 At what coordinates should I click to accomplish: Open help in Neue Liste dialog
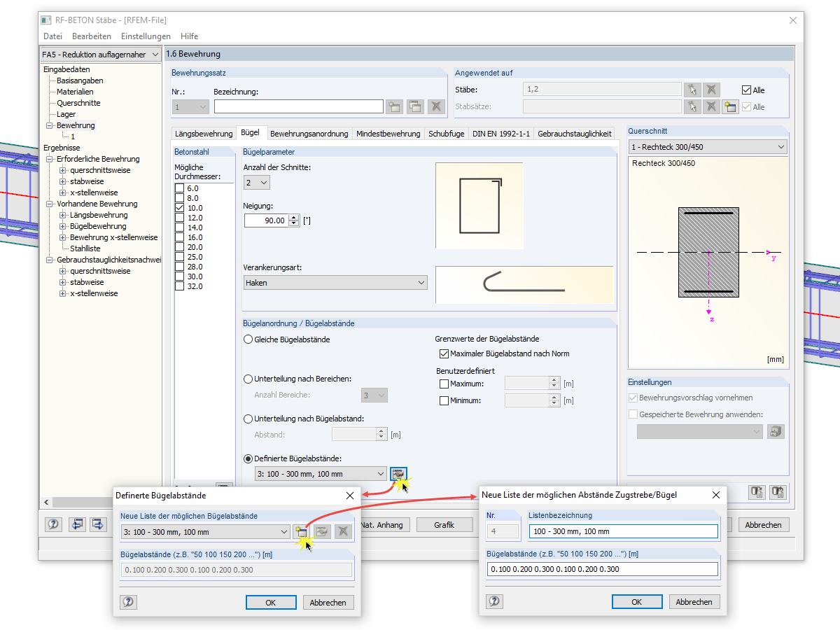[495, 601]
